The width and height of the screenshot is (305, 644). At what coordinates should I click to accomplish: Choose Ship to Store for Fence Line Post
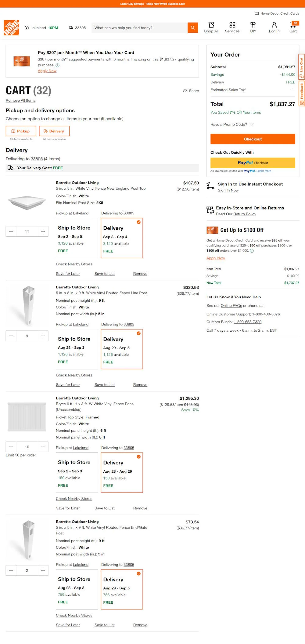coord(77,349)
